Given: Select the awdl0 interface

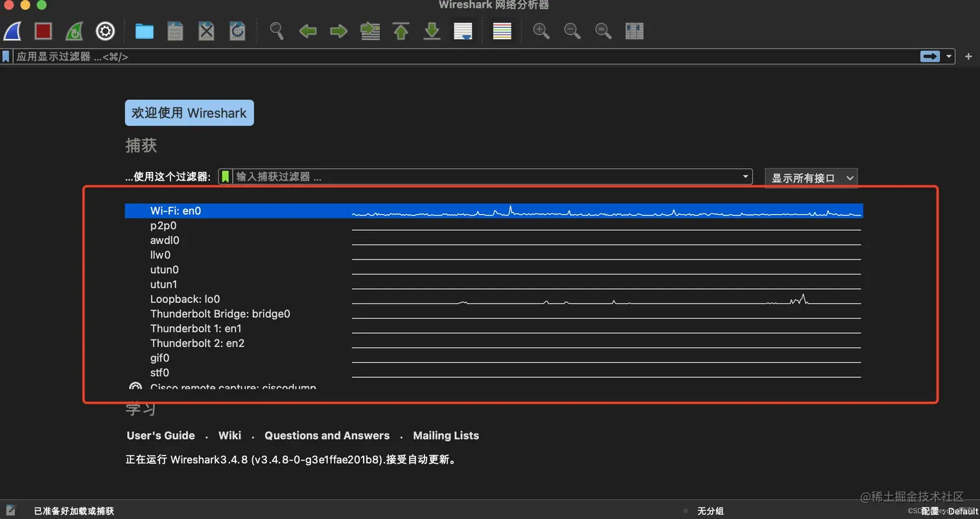Looking at the screenshot, I should click(x=494, y=240).
